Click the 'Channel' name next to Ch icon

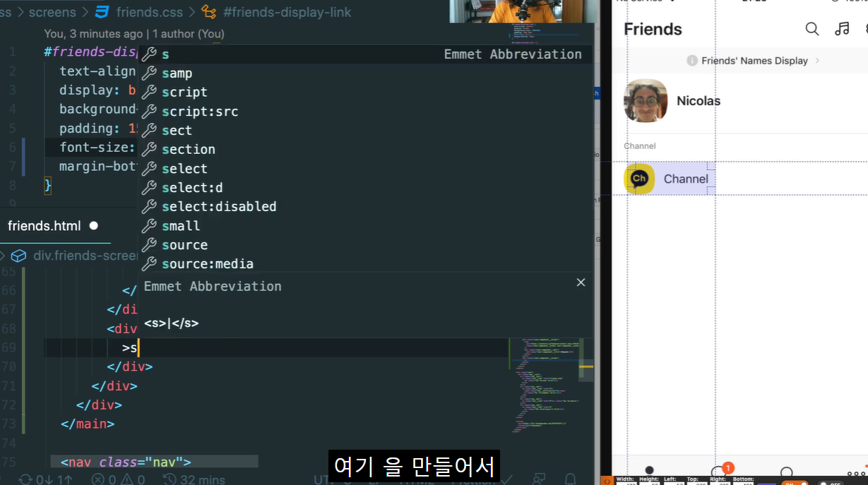coord(686,179)
